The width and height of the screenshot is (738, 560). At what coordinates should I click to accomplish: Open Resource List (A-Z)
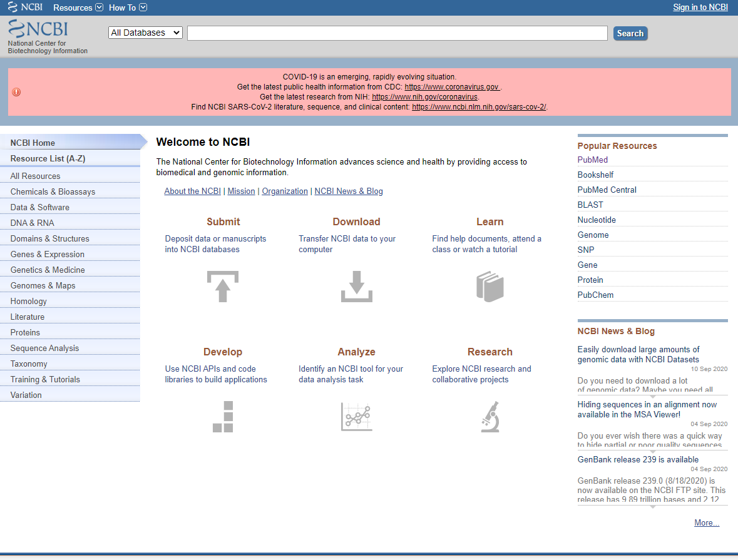pyautogui.click(x=70, y=158)
